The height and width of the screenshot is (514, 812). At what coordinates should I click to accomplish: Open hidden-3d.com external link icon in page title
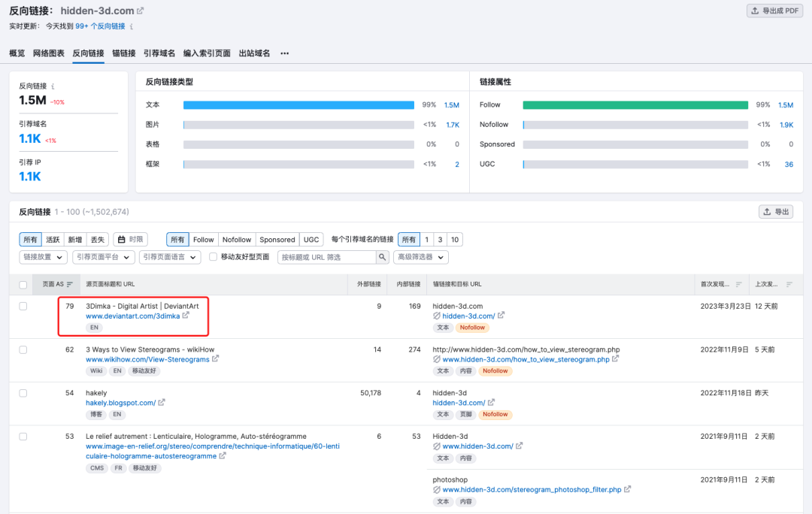tap(141, 11)
